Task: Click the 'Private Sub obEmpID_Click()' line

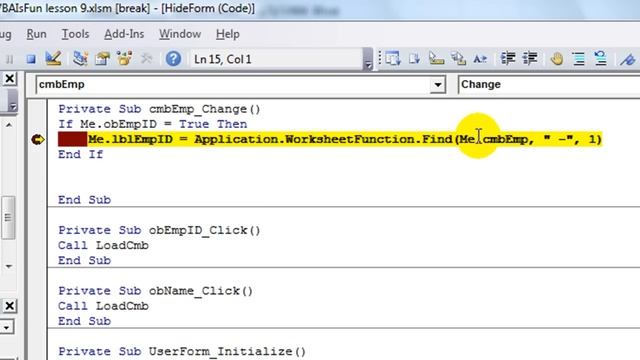Action: pos(159,231)
